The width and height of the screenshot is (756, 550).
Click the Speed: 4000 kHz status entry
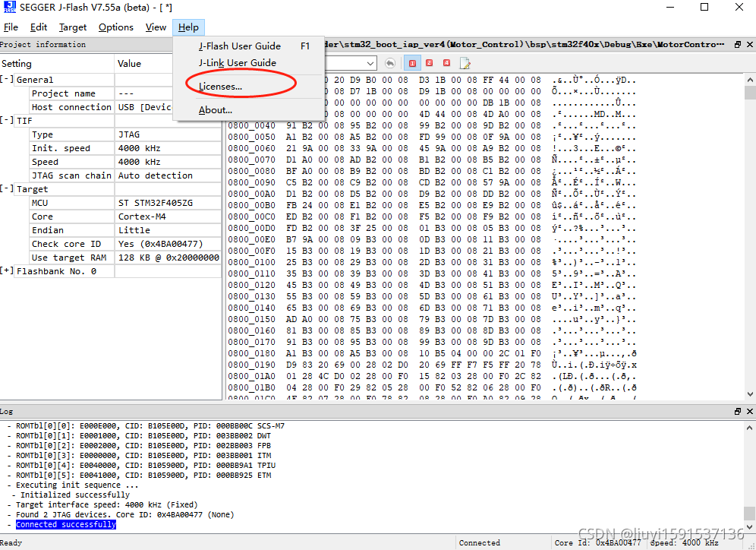[x=684, y=542]
